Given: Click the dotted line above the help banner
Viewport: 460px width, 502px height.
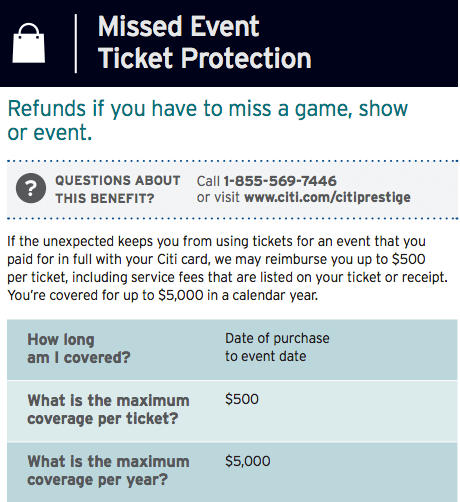Looking at the screenshot, I should (x=232, y=161).
